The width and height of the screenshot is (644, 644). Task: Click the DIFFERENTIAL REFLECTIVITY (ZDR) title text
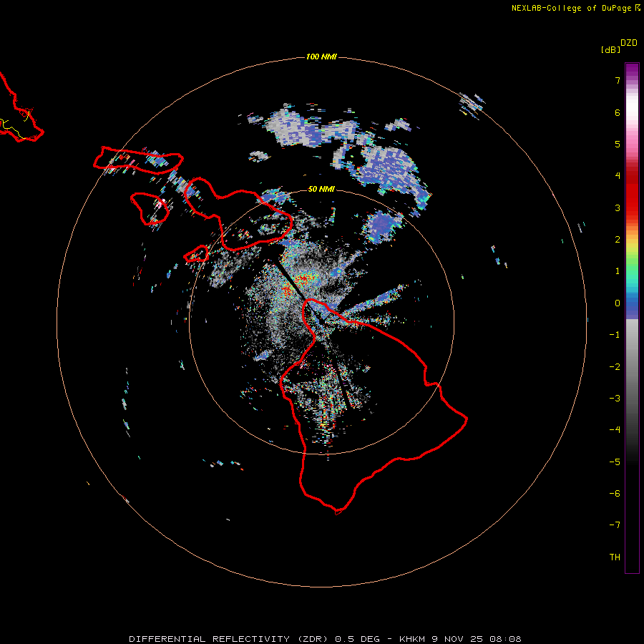click(x=229, y=639)
